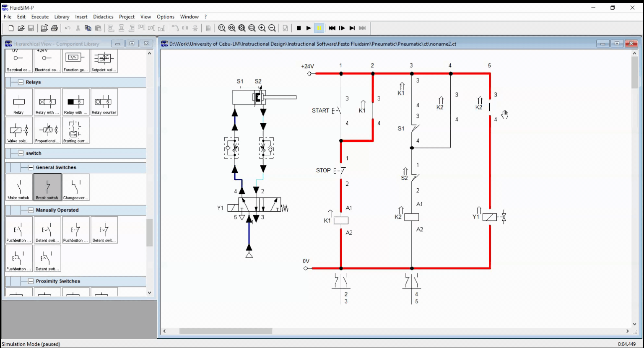Click the Cut scissors icon
This screenshot has width=644, height=348.
click(x=78, y=28)
